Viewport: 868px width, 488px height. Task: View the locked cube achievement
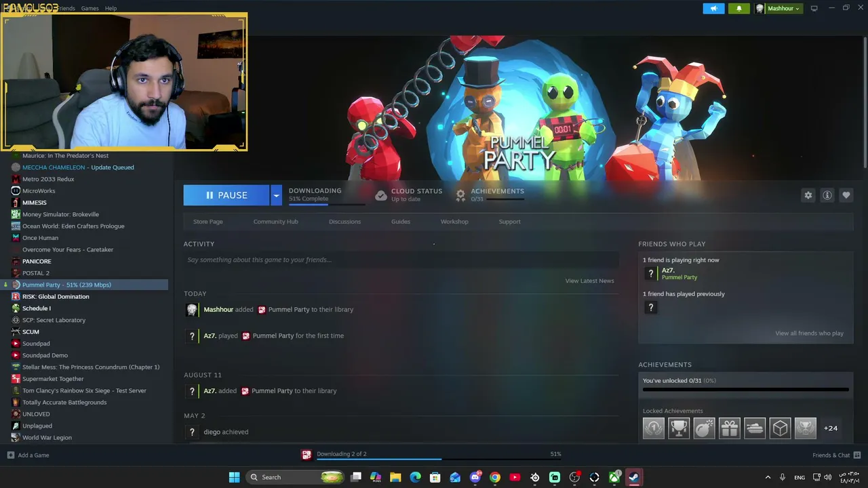[780, 428]
